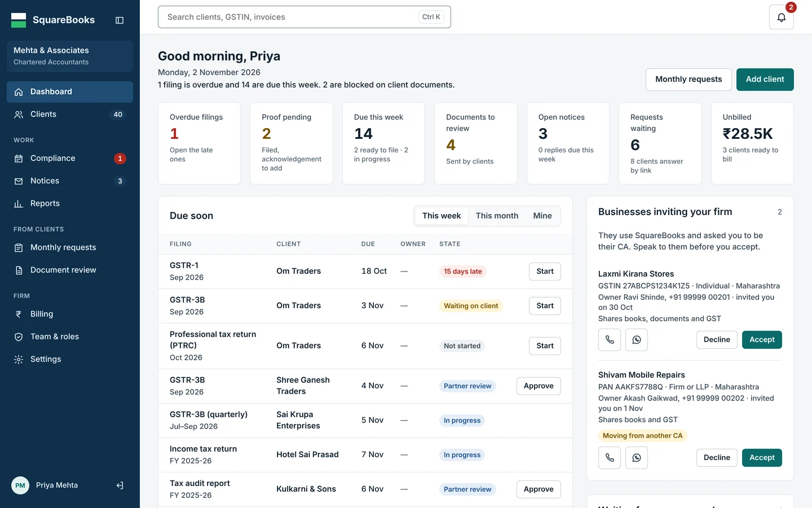812x508 pixels.
Task: Go to Dashboard in the sidebar
Action: click(x=70, y=92)
